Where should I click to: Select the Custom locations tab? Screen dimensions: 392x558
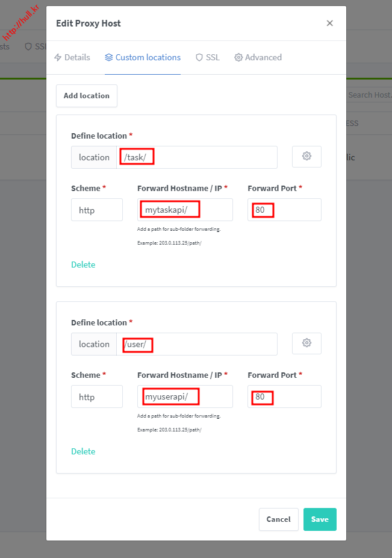click(143, 58)
